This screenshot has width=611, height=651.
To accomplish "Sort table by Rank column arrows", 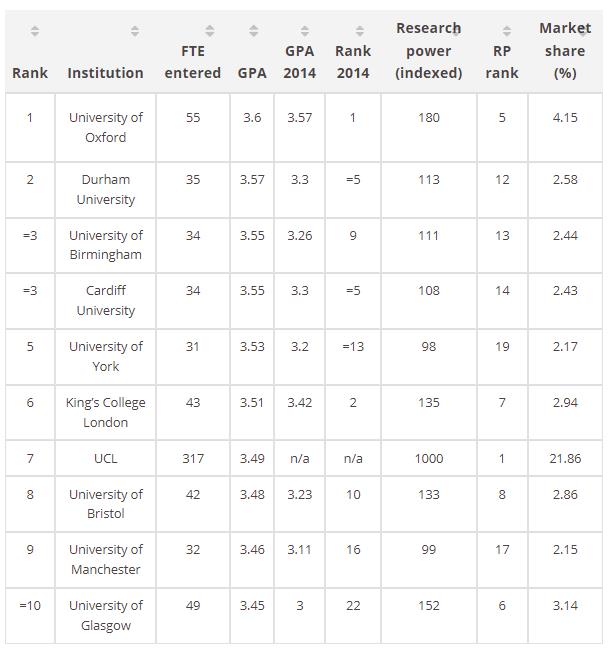I will 35,31.
